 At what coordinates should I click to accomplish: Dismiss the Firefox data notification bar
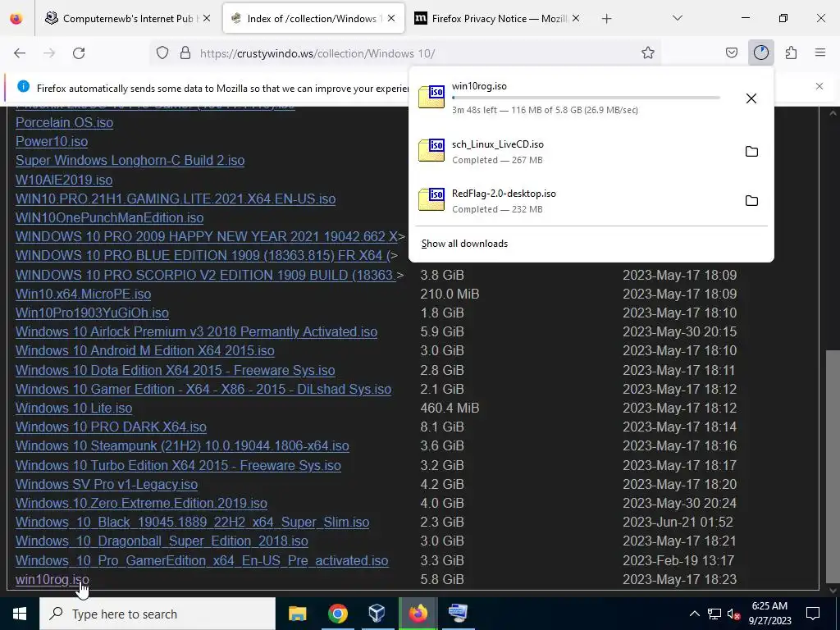[x=819, y=86]
